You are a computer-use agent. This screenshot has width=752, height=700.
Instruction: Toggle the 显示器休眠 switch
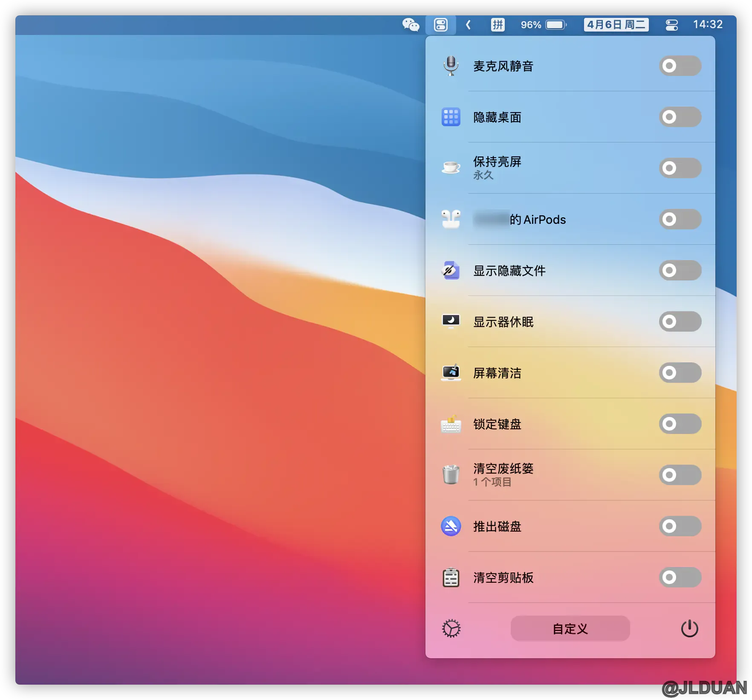680,321
